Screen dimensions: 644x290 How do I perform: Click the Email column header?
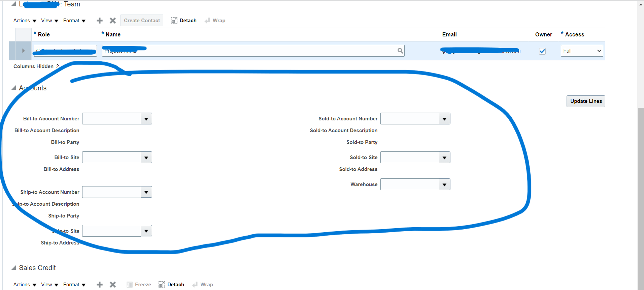449,34
